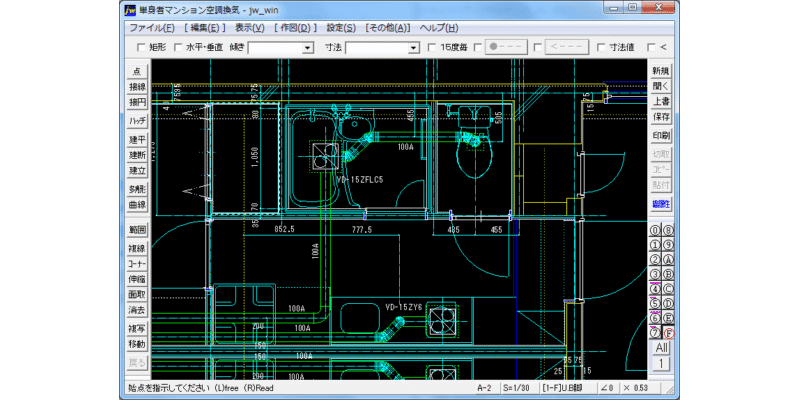Enable the 水平・垂直 checkbox
This screenshot has height=400, width=800.
click(178, 47)
